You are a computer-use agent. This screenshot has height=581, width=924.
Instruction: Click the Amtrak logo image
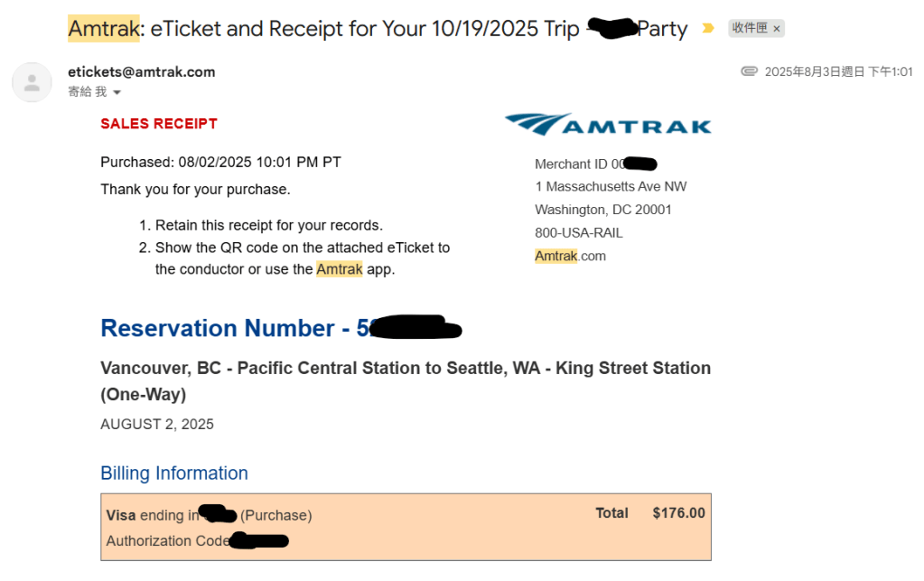click(608, 125)
